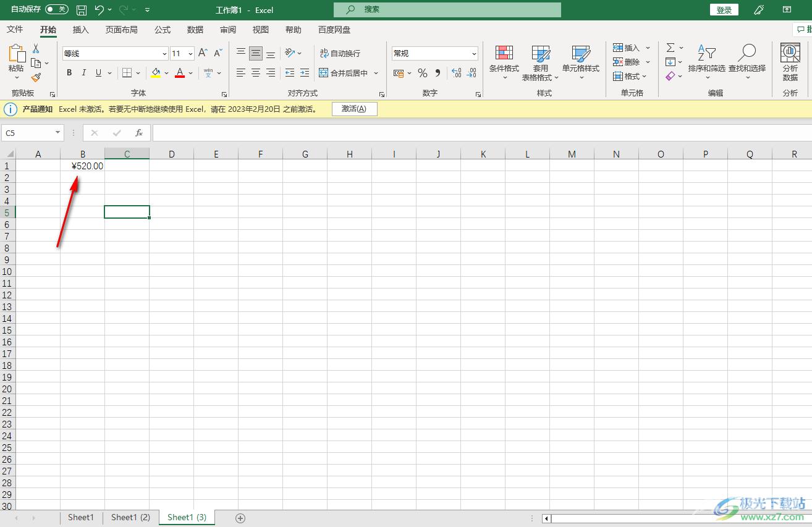Open Conditional Formatting menu
This screenshot has width=812, height=527.
tap(504, 63)
